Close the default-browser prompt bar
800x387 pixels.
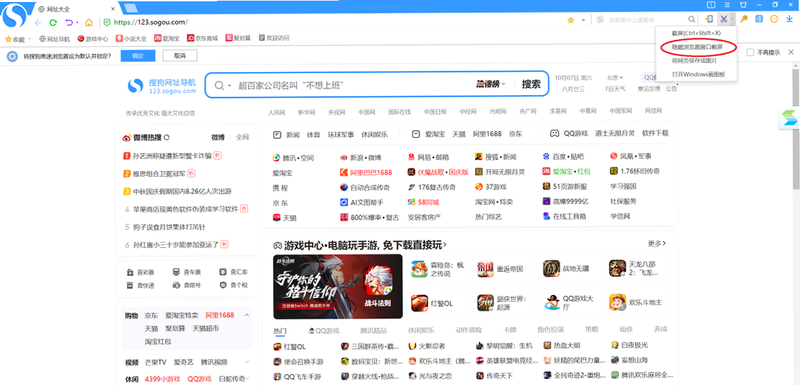coord(791,52)
